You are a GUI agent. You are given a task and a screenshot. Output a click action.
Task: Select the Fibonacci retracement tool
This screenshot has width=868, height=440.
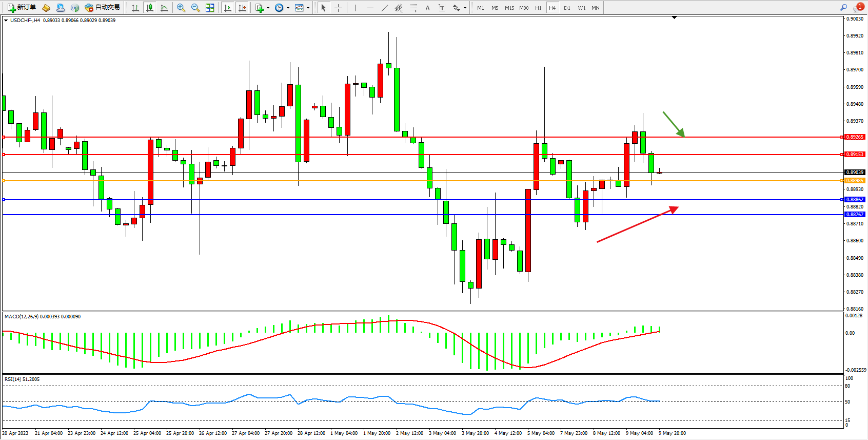coord(413,8)
